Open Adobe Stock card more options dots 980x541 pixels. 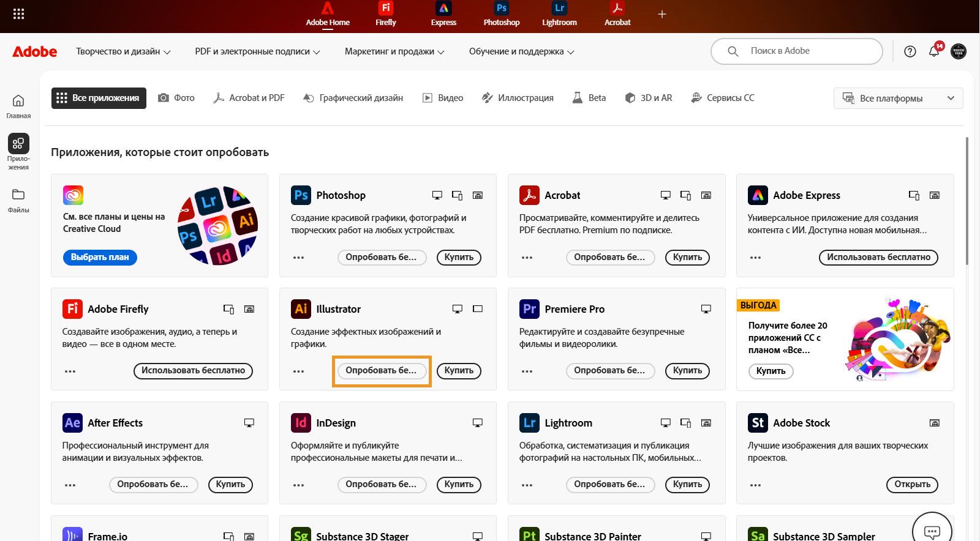pyautogui.click(x=755, y=485)
